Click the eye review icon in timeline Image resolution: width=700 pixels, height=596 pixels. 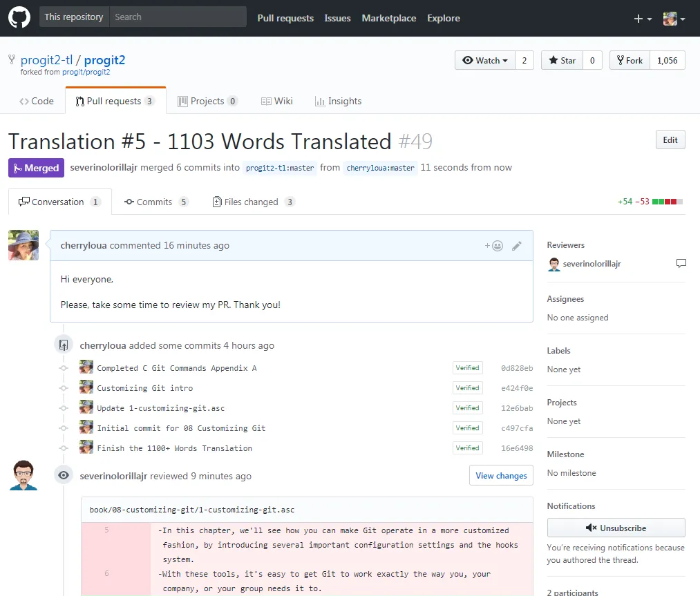(64, 475)
